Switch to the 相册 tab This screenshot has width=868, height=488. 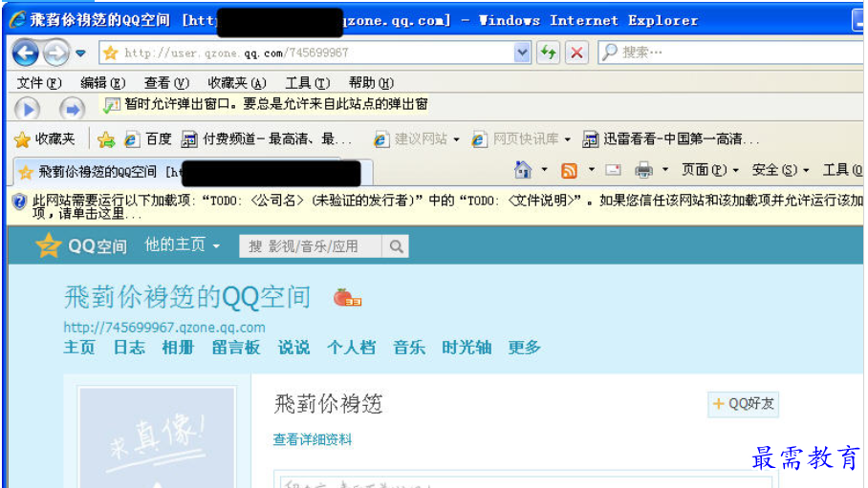(178, 348)
